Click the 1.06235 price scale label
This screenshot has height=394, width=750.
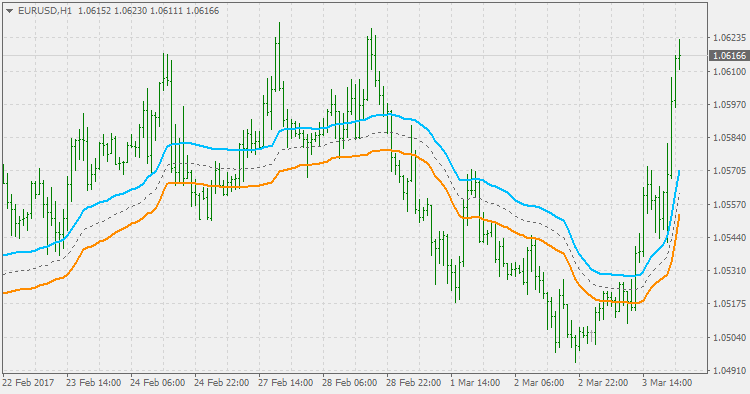(729, 38)
